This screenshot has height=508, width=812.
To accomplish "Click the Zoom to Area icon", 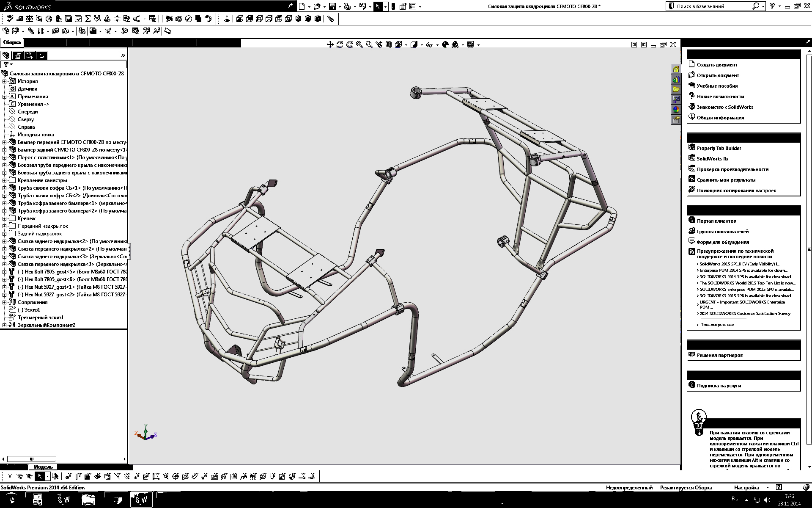I will tap(369, 44).
